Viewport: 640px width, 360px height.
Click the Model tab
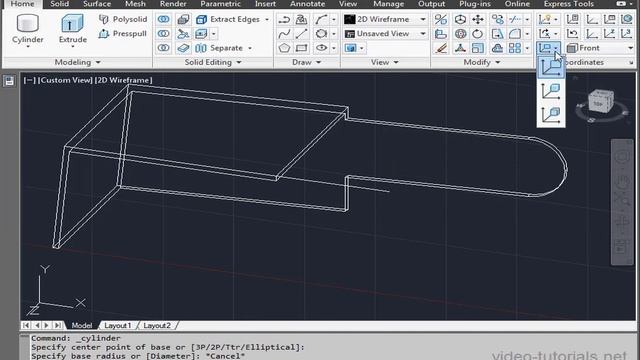pyautogui.click(x=82, y=325)
